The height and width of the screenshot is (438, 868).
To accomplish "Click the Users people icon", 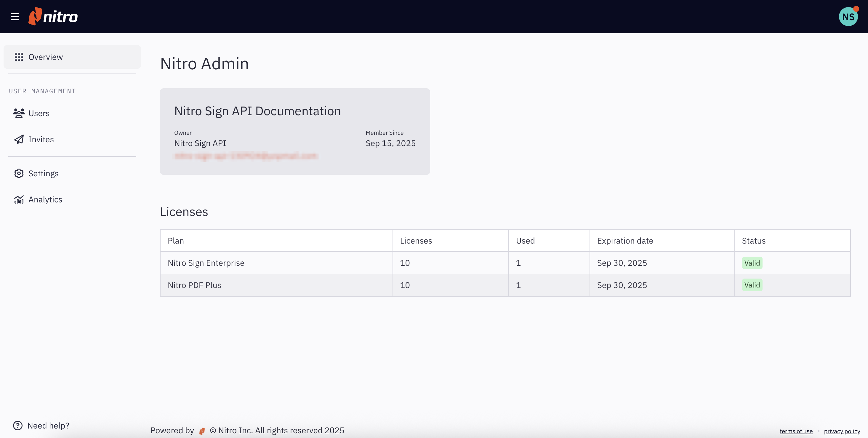I will tap(19, 113).
